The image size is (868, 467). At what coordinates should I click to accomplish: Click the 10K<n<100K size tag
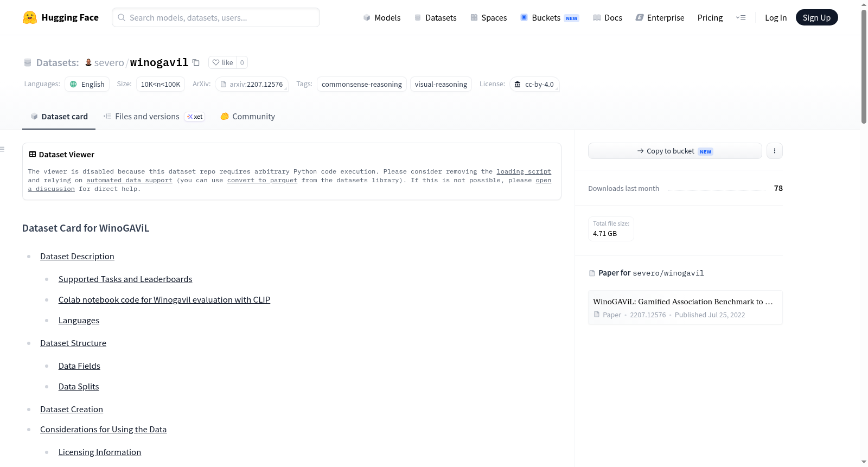coord(161,84)
